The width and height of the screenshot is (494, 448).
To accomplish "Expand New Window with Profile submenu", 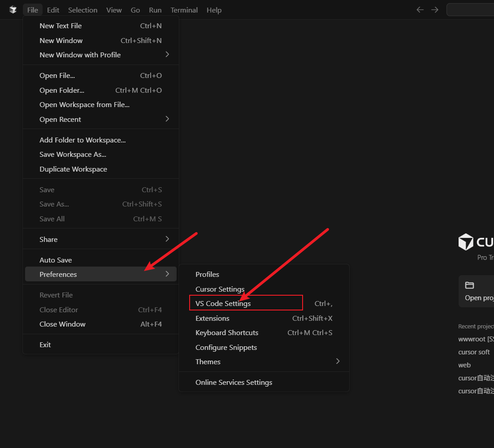I will click(x=167, y=55).
